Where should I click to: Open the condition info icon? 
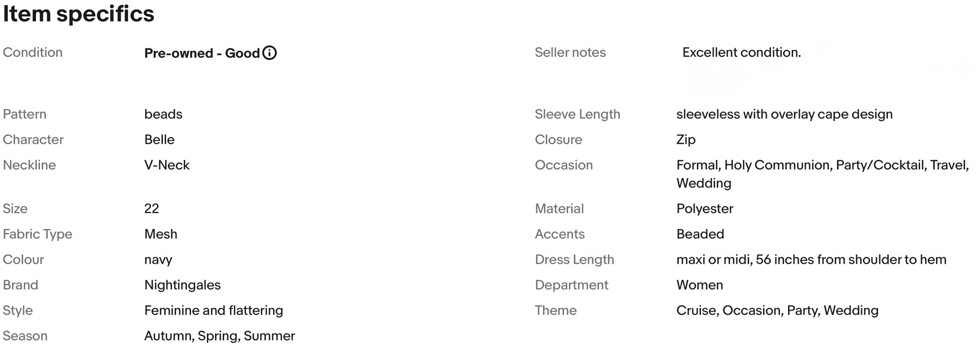[269, 53]
